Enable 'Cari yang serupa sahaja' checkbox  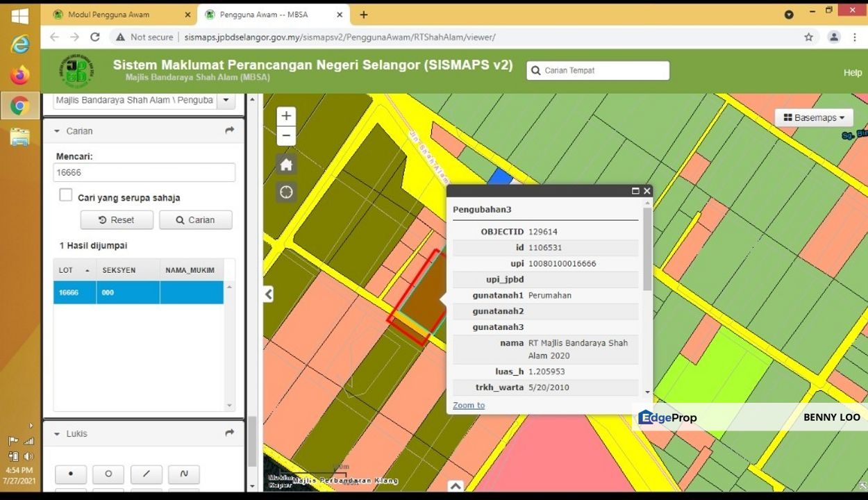click(66, 196)
